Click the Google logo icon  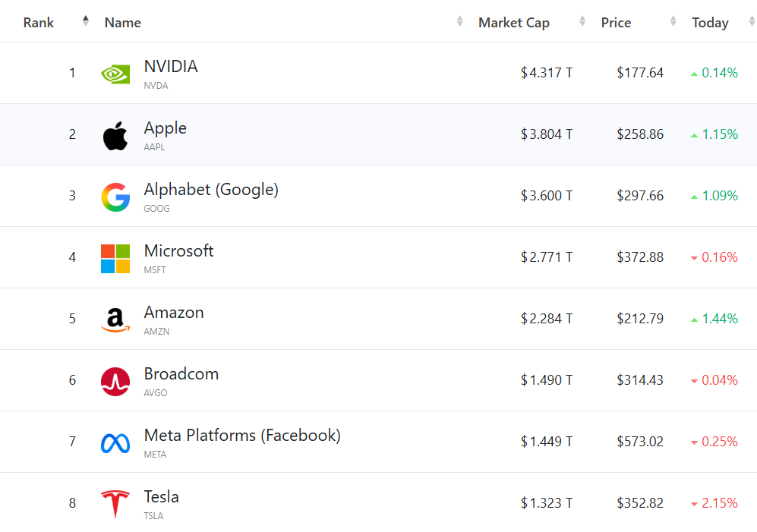(115, 197)
